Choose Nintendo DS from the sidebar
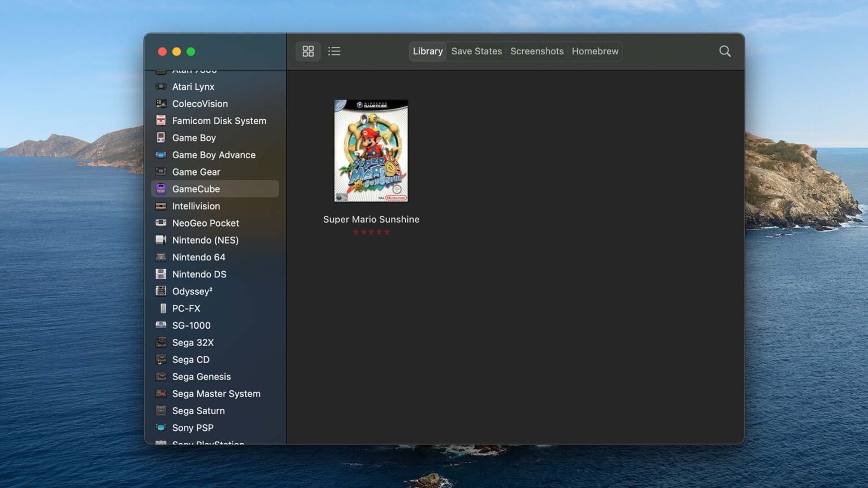 click(199, 274)
